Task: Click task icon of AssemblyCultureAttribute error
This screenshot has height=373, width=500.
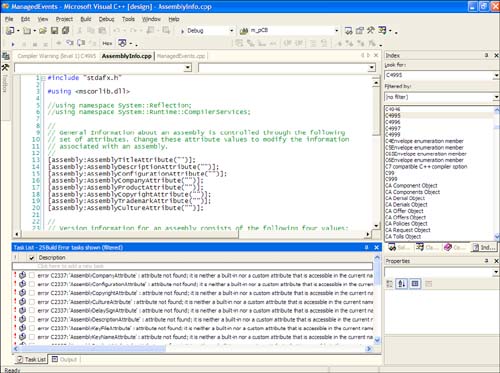Action: click(x=22, y=302)
